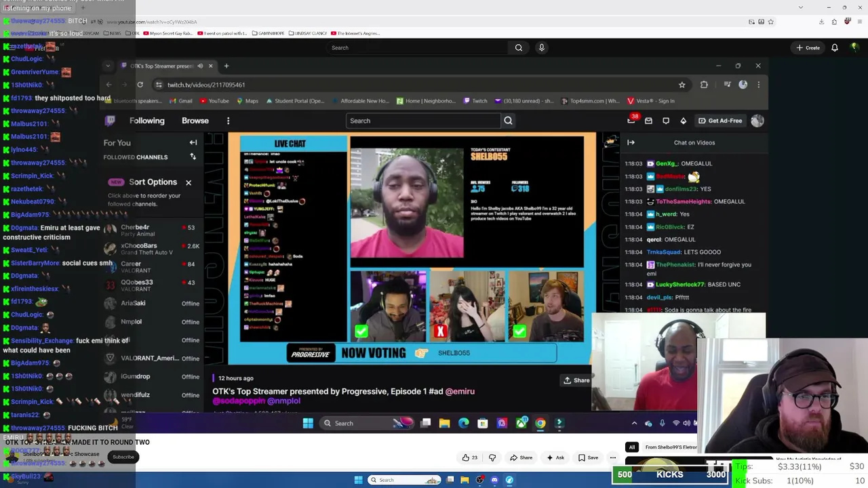
Task: Reload the twitch.tv page
Action: coord(140,85)
